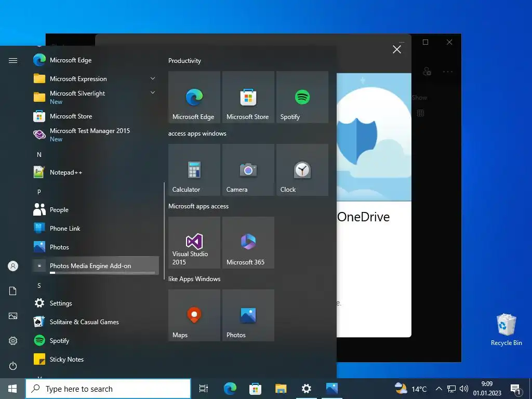Switch to Settings on the taskbar
The height and width of the screenshot is (399, 532).
point(307,389)
